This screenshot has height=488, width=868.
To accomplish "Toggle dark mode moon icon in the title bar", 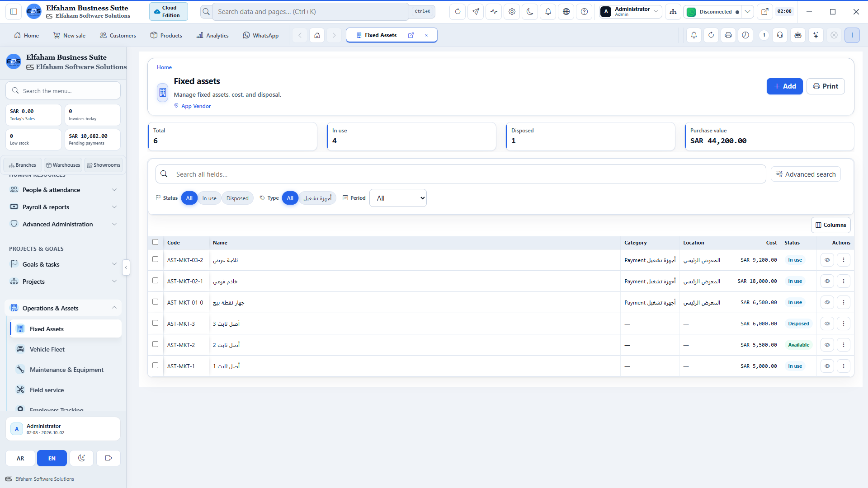I will click(530, 12).
